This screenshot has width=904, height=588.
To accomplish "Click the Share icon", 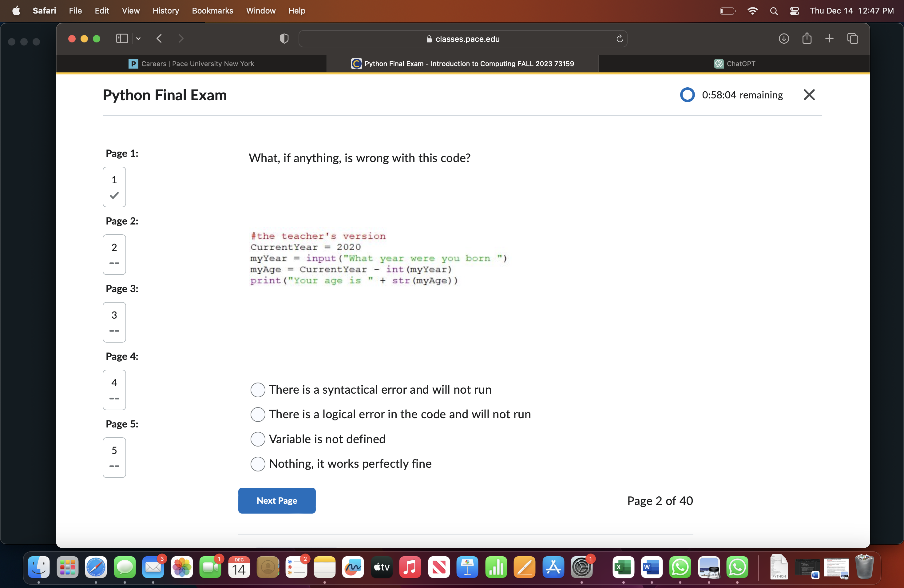I will 807,38.
